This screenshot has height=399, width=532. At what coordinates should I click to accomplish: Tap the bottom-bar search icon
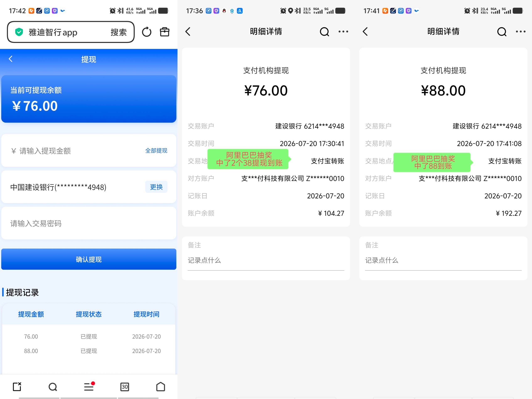(53, 387)
